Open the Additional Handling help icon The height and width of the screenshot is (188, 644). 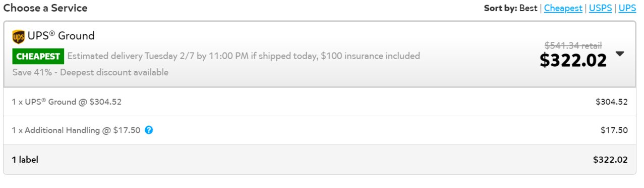click(x=149, y=130)
